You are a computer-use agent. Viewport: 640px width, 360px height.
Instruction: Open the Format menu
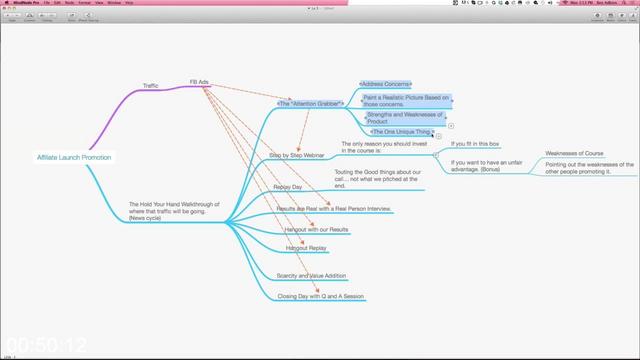84,2
